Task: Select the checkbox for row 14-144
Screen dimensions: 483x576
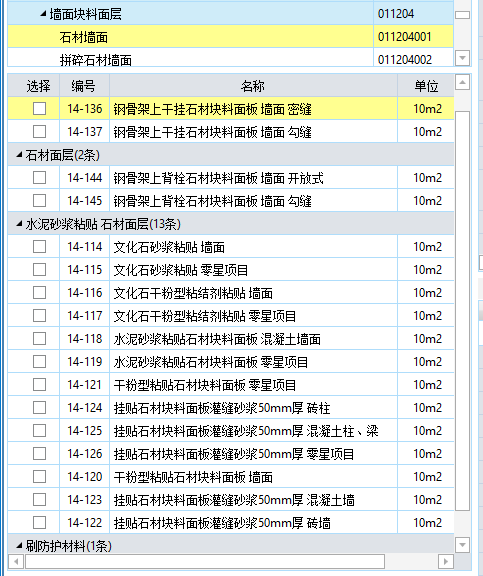Action: pyautogui.click(x=39, y=178)
